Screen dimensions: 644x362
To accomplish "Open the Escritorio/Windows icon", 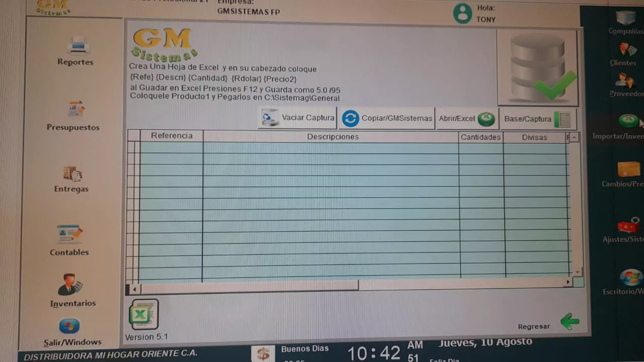I will [631, 278].
